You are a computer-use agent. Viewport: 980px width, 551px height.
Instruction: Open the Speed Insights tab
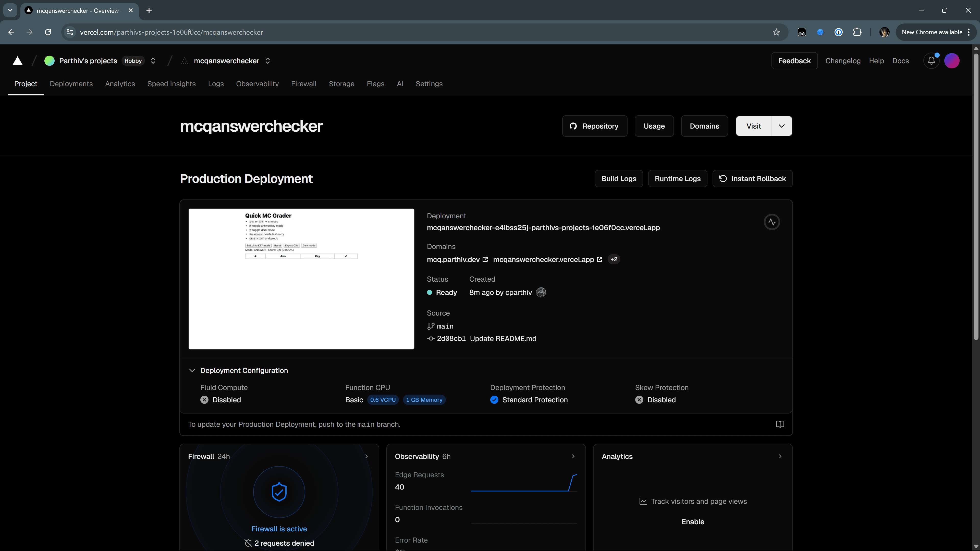[x=171, y=84]
